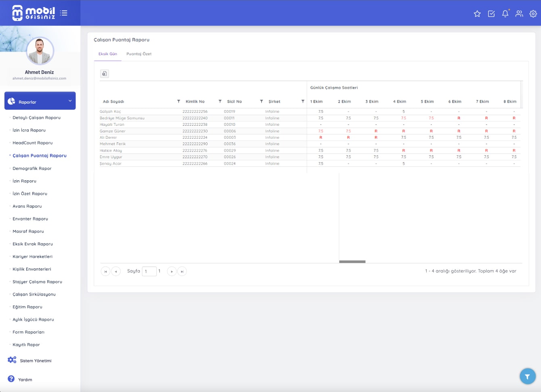
Task: Open Detaylı Çalışan Raporu from sidebar
Action: (x=36, y=118)
